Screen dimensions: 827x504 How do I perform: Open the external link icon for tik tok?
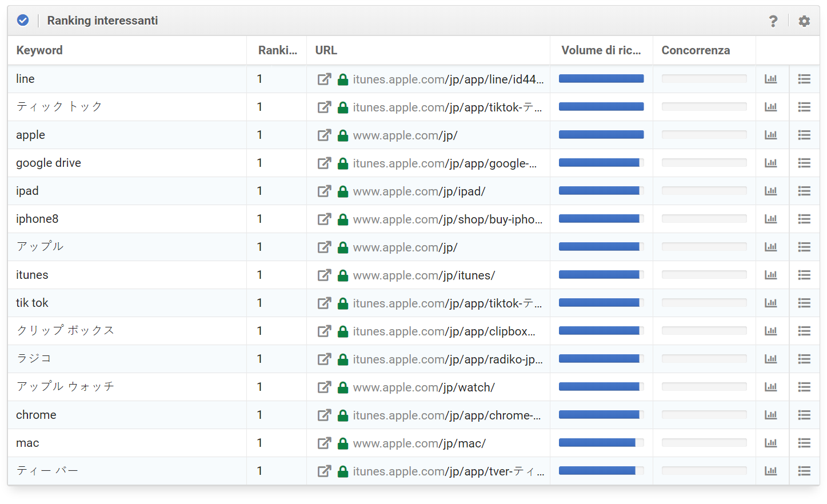324,303
